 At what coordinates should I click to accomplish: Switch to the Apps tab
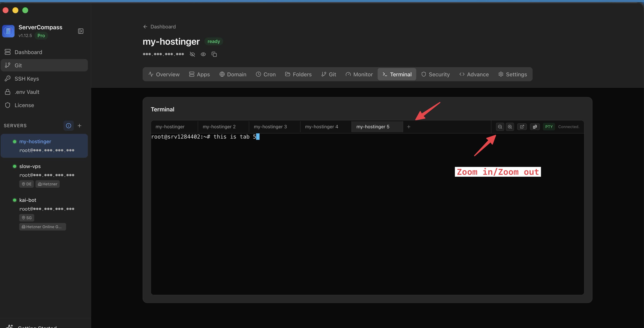click(199, 74)
